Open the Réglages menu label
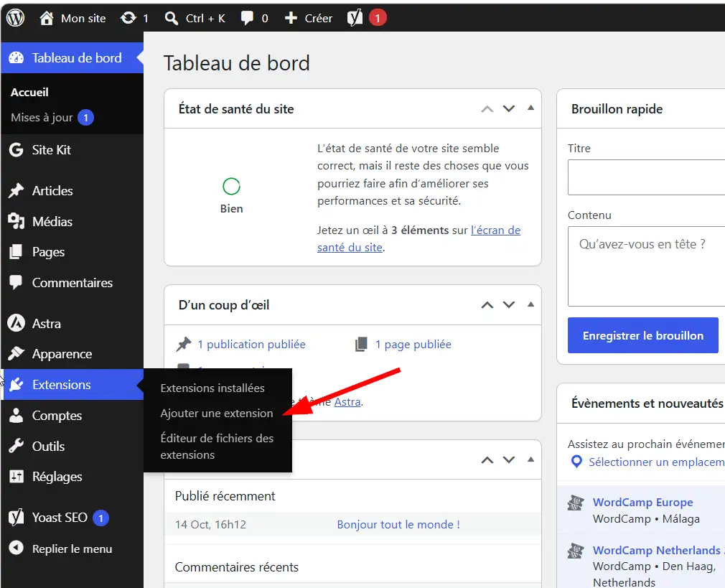Image resolution: width=725 pixels, height=588 pixels. pyautogui.click(x=57, y=477)
